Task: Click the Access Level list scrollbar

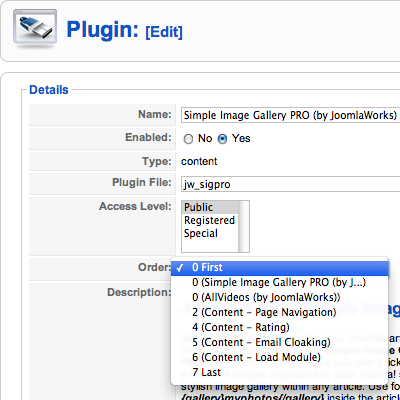Action: pyautogui.click(x=244, y=226)
